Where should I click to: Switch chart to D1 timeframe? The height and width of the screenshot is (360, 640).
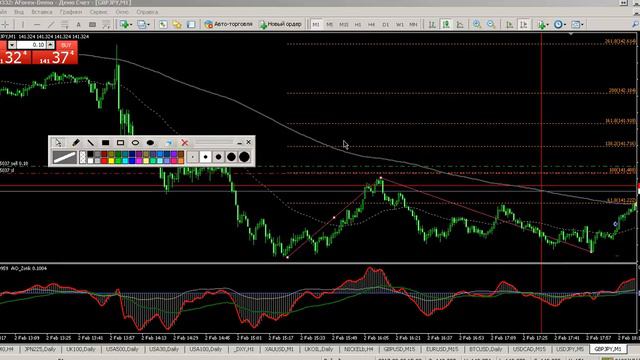click(386, 24)
